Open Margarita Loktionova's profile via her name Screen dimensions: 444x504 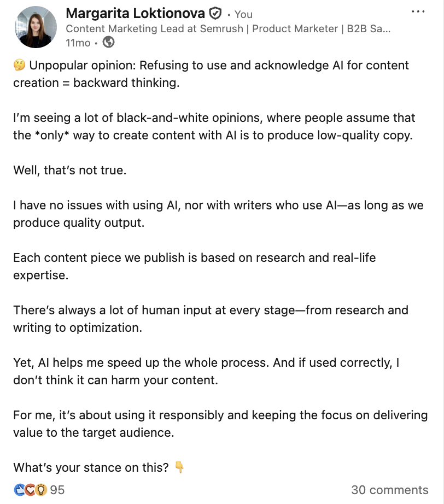(135, 14)
